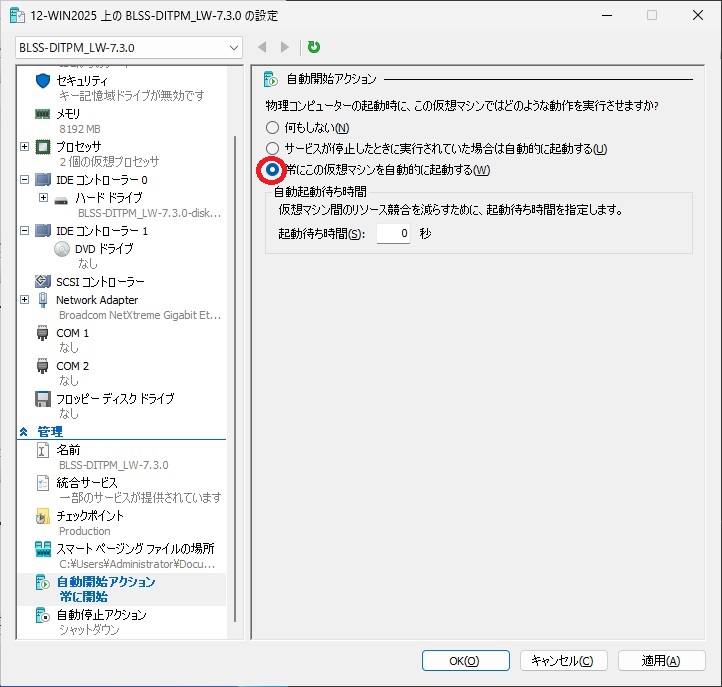Screen dimensions: 722x687
Task: Select the DVD ドライブ tree item label
Action: (104, 249)
